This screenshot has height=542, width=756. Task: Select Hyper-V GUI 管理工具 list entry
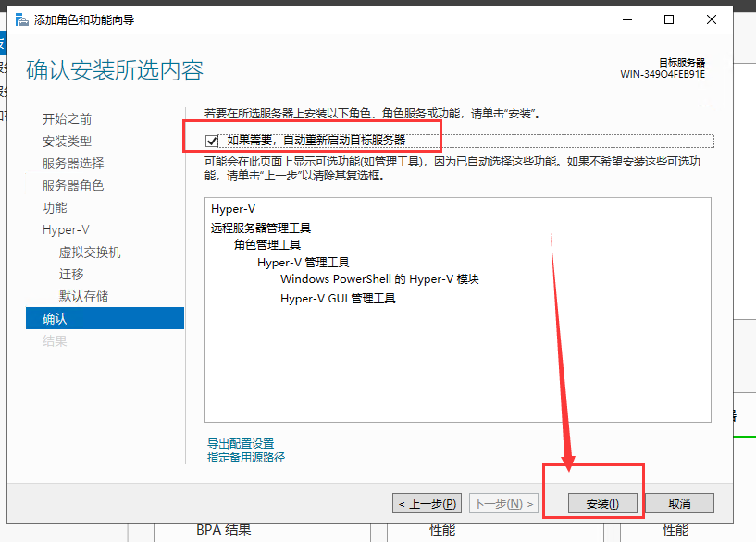coord(338,299)
